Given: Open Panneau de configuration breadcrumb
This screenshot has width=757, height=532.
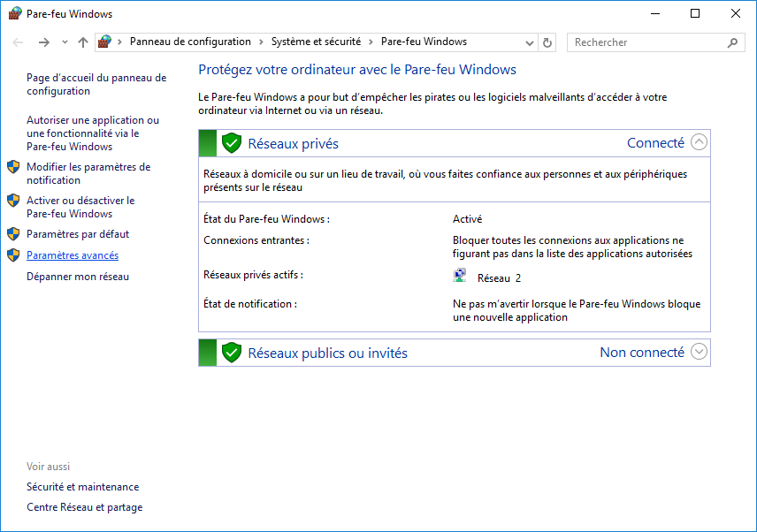Looking at the screenshot, I should point(190,42).
